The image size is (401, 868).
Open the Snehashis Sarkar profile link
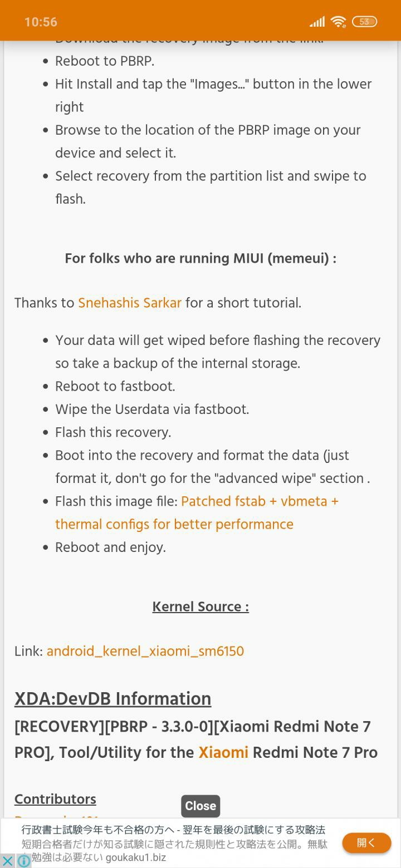point(130,303)
